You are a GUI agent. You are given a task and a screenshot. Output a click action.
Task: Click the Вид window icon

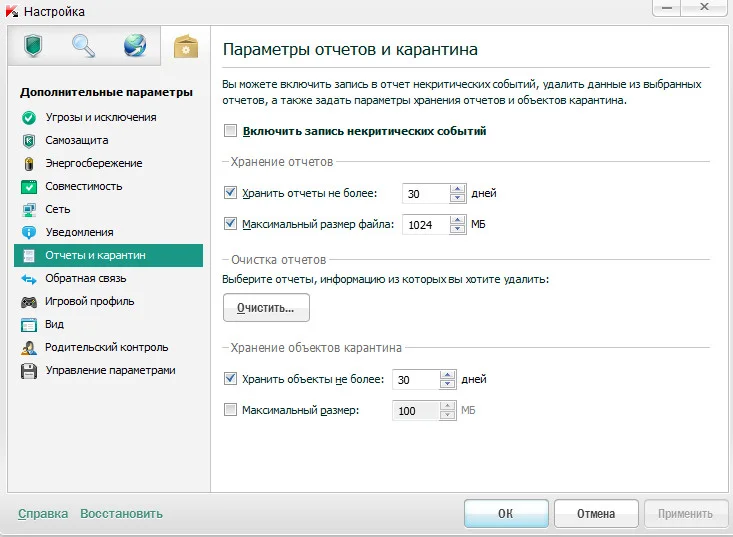29,324
